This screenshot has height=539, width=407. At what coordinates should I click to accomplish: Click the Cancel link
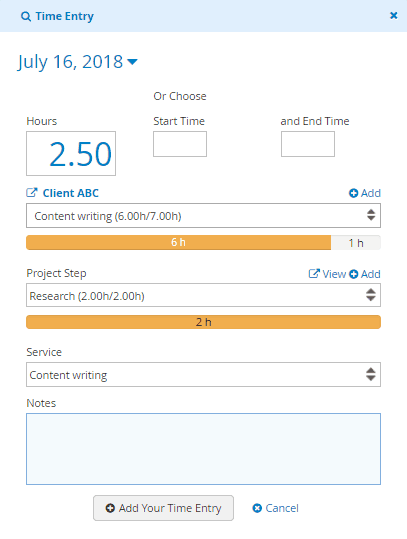[275, 508]
